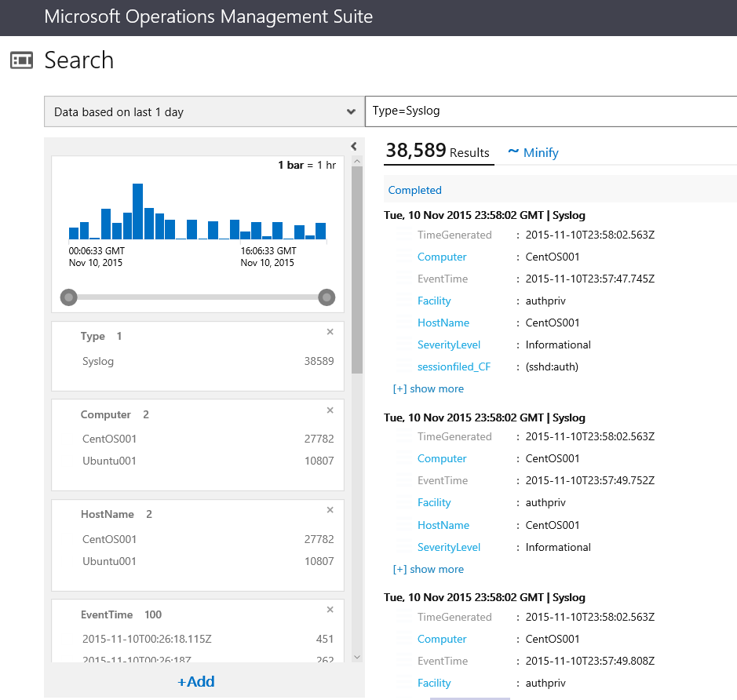Click the '1 bar = 1 hr' chart legend
Image resolution: width=737 pixels, height=700 pixels.
coord(307,166)
